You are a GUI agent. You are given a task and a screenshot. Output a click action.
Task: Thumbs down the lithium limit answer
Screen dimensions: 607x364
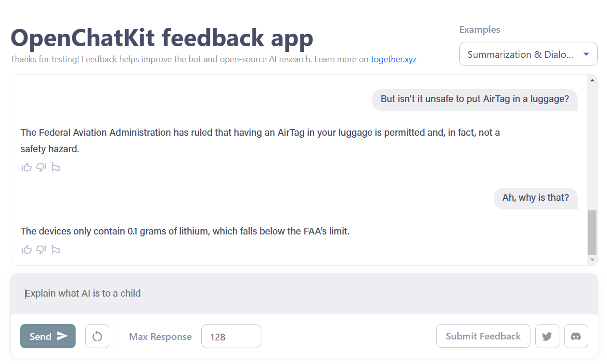point(41,249)
